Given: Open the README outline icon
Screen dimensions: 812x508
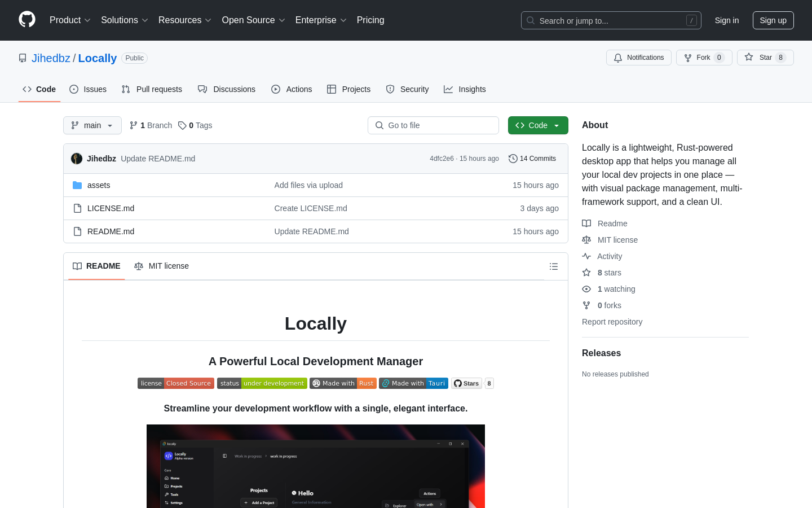Looking at the screenshot, I should pyautogui.click(x=554, y=266).
